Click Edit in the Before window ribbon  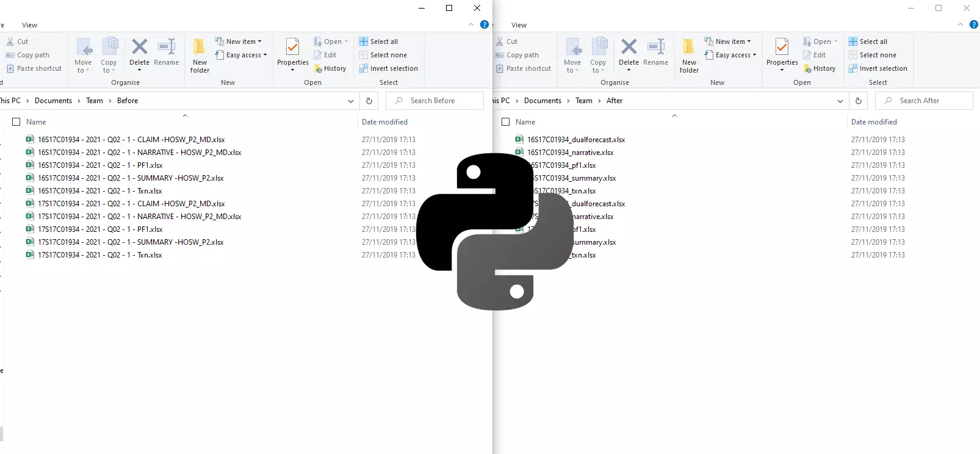325,55
